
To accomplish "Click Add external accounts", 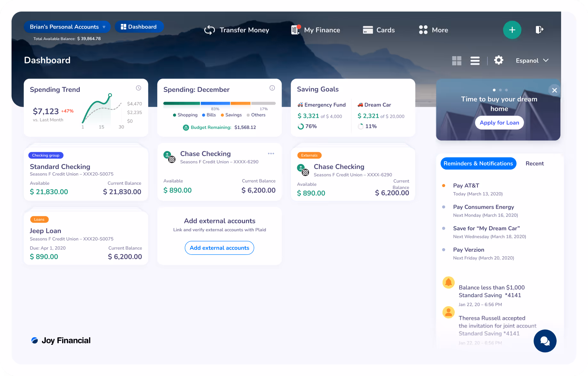I will click(x=219, y=248).
